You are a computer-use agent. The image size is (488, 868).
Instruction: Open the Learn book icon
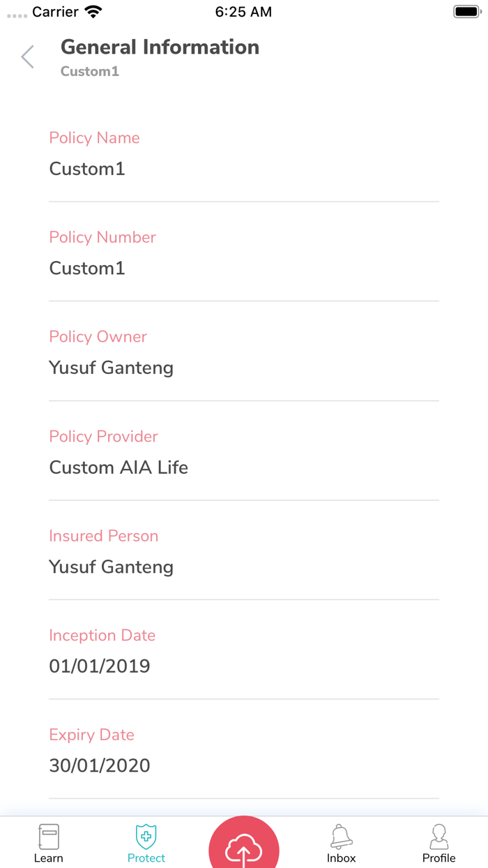point(49,836)
